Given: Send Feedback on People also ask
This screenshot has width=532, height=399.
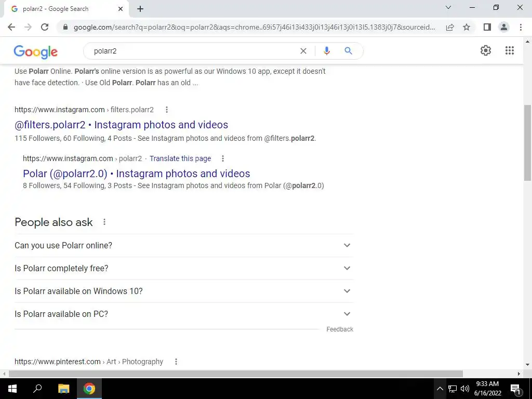Looking at the screenshot, I should coord(340,329).
